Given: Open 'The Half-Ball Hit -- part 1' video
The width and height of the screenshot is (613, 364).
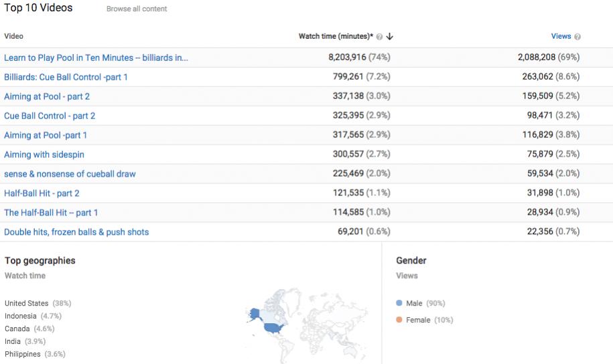Looking at the screenshot, I should pos(51,213).
